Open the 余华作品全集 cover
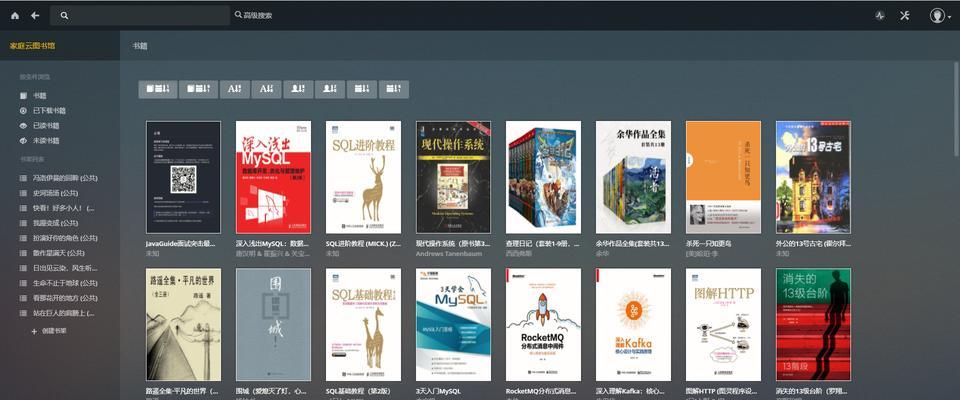960x400 pixels. [x=633, y=177]
